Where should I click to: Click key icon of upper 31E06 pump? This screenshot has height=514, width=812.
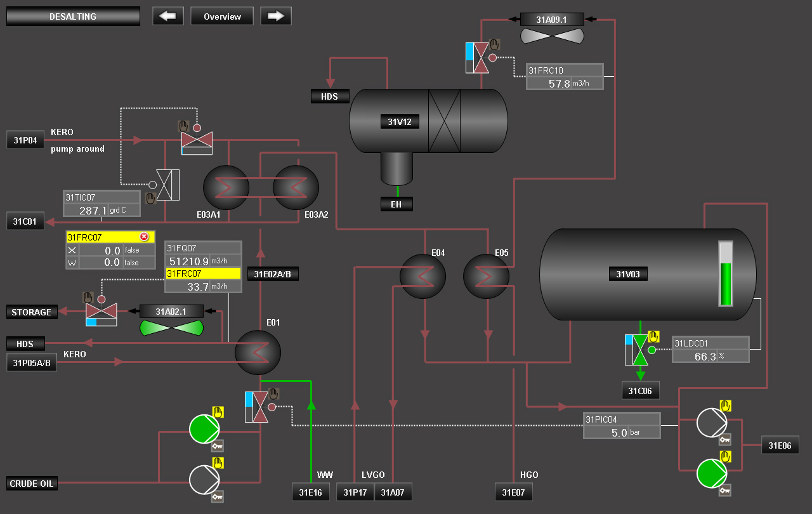tap(725, 439)
